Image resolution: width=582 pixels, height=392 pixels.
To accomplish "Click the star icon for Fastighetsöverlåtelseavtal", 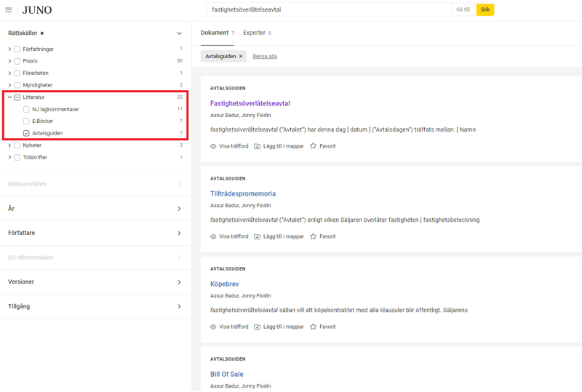I will [314, 146].
